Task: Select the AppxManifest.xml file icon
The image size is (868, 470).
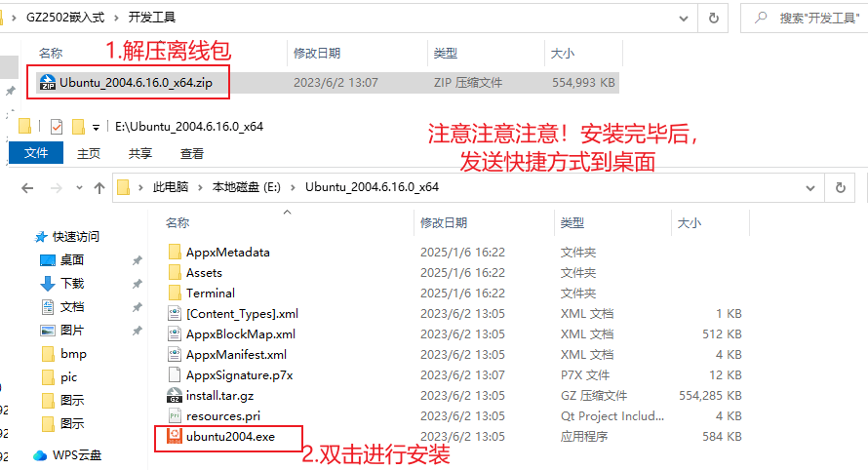Action: pyautogui.click(x=175, y=355)
